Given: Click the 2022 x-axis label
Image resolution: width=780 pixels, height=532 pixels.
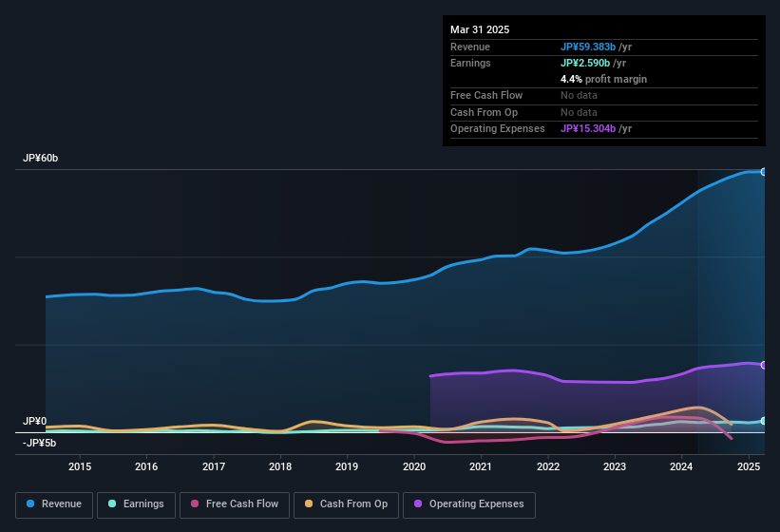Looking at the screenshot, I should pos(547,466).
